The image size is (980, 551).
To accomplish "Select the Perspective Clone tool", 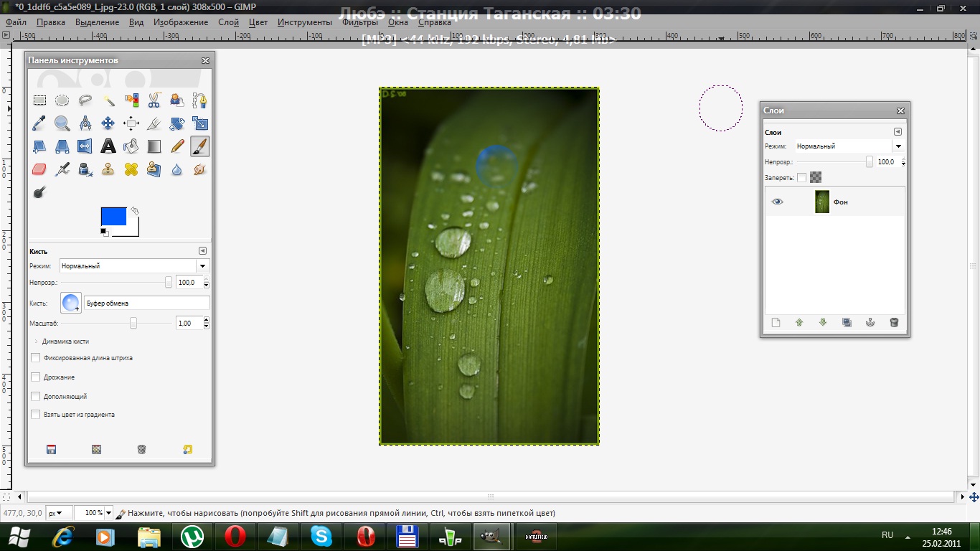I will pos(154,169).
